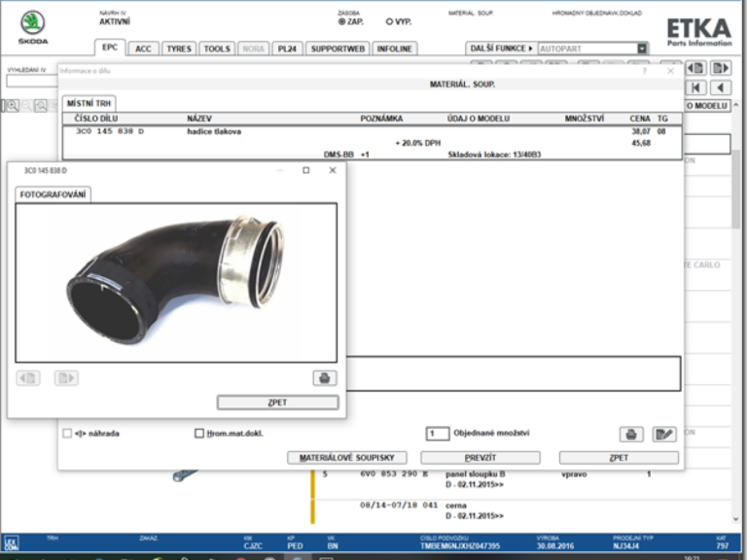Viewport: 747px width, 560px height.
Task: Show previous photo in photo window
Action: (28, 378)
